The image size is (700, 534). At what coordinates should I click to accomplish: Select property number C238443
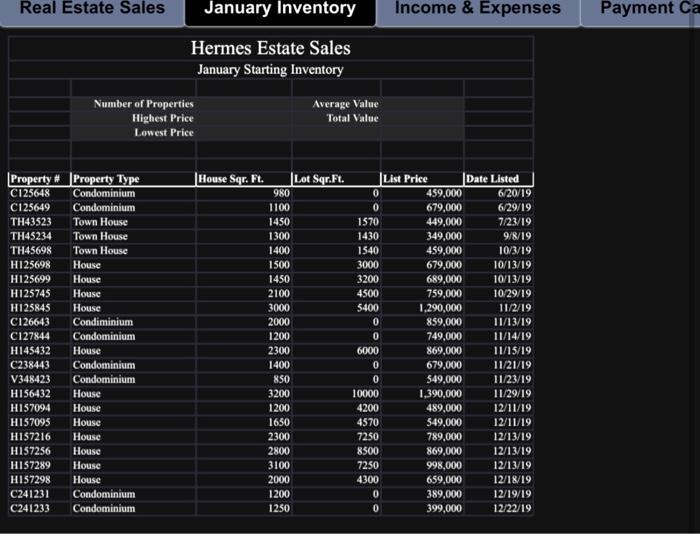[x=39, y=365]
